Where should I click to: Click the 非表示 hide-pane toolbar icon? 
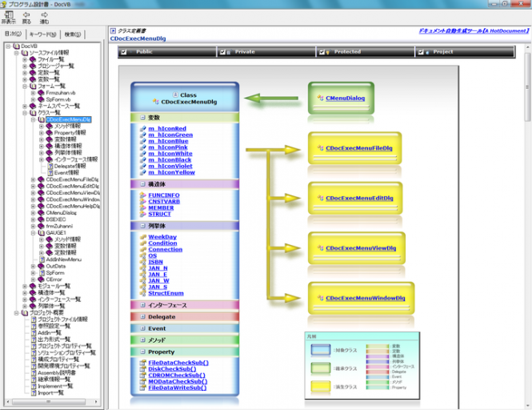(10, 15)
